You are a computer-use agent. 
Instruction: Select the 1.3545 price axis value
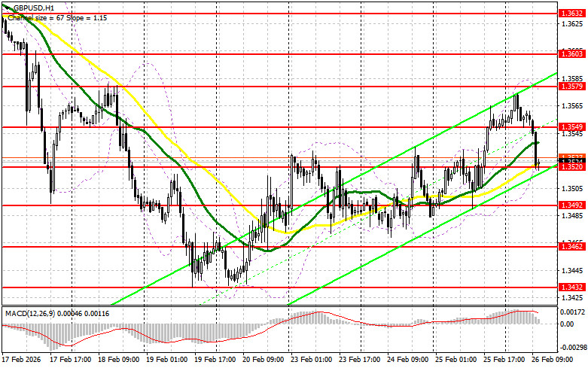click(572, 134)
